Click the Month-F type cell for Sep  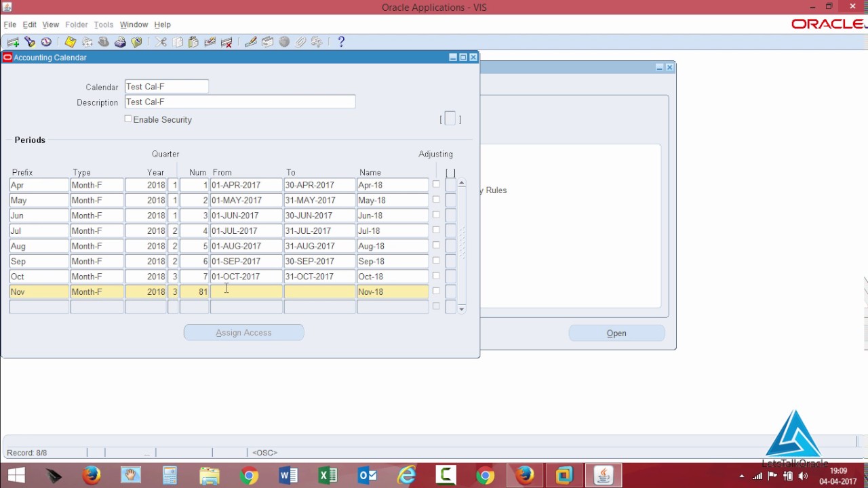(x=97, y=261)
